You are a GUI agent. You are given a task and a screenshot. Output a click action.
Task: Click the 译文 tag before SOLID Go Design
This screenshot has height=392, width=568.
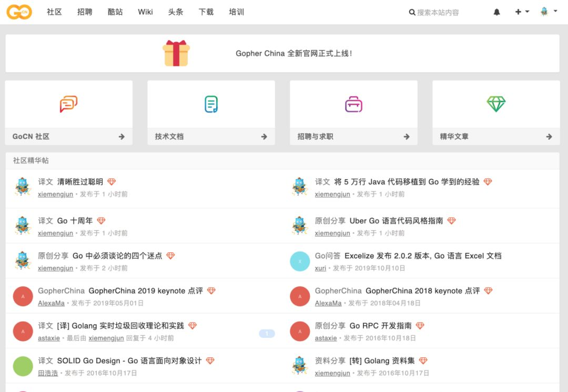tap(46, 361)
